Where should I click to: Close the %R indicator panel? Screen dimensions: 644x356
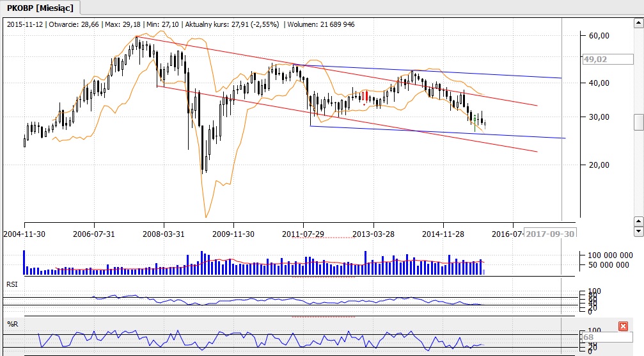pos(623,327)
